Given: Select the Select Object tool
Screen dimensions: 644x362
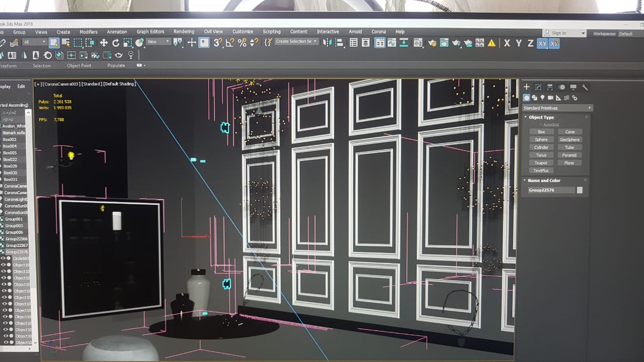Looking at the screenshot, I should [54, 43].
